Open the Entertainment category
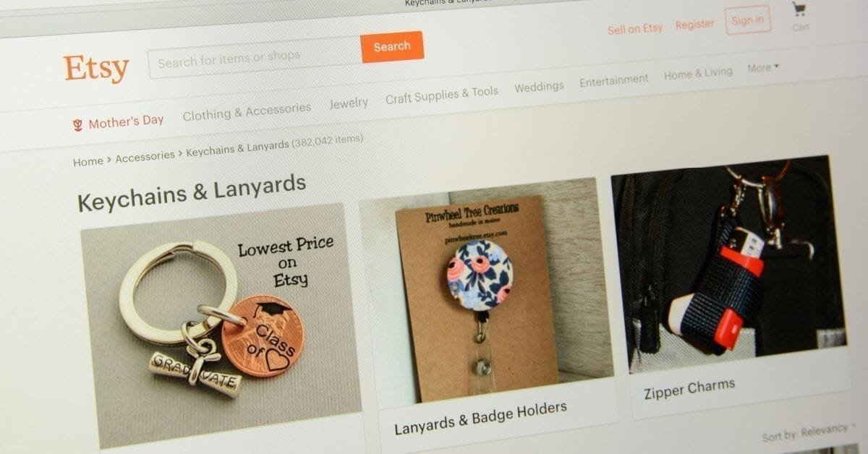Image resolution: width=868 pixels, height=454 pixels. coord(614,80)
